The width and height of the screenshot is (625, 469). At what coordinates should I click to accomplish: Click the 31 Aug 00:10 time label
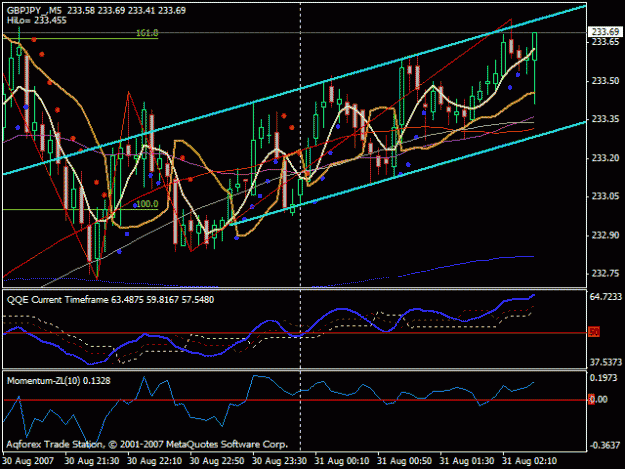point(342,461)
